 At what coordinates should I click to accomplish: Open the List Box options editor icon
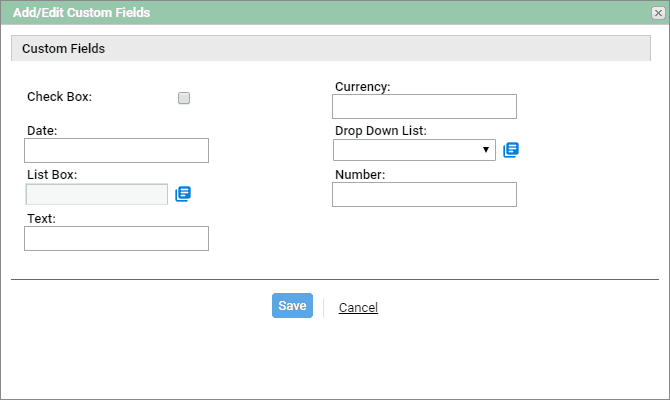(x=183, y=194)
